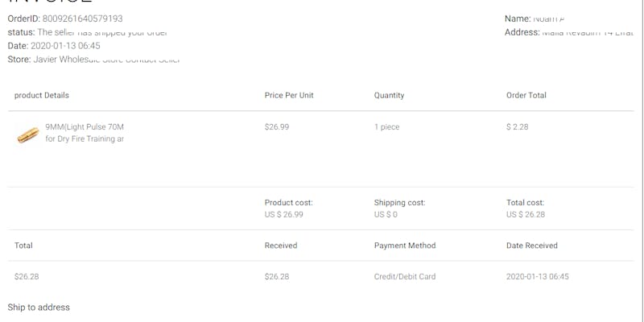Click the $ 2.28 order total value
644x322 pixels.
click(x=518, y=126)
